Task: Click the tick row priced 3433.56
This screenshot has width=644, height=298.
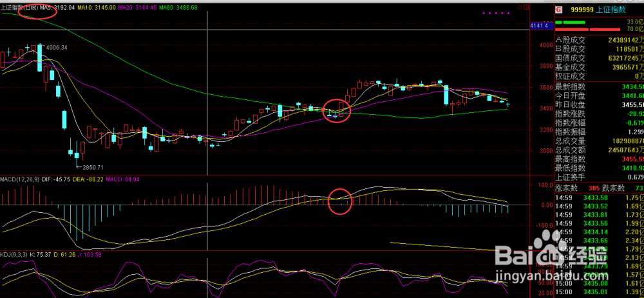Action: 600,223
